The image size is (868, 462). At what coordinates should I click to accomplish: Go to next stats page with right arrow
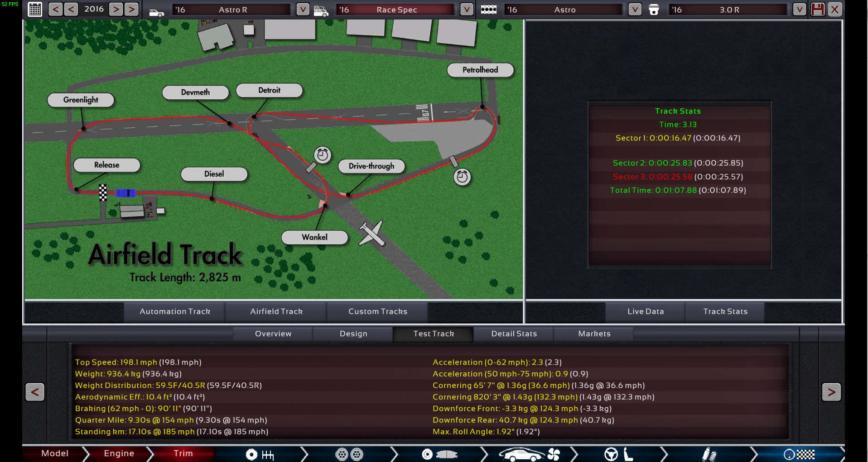point(831,392)
